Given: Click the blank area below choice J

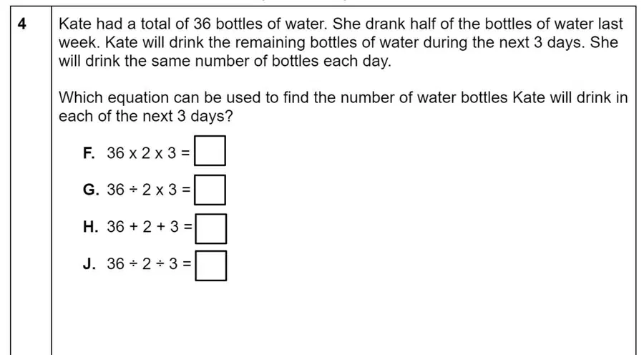Looking at the screenshot, I should (343, 318).
